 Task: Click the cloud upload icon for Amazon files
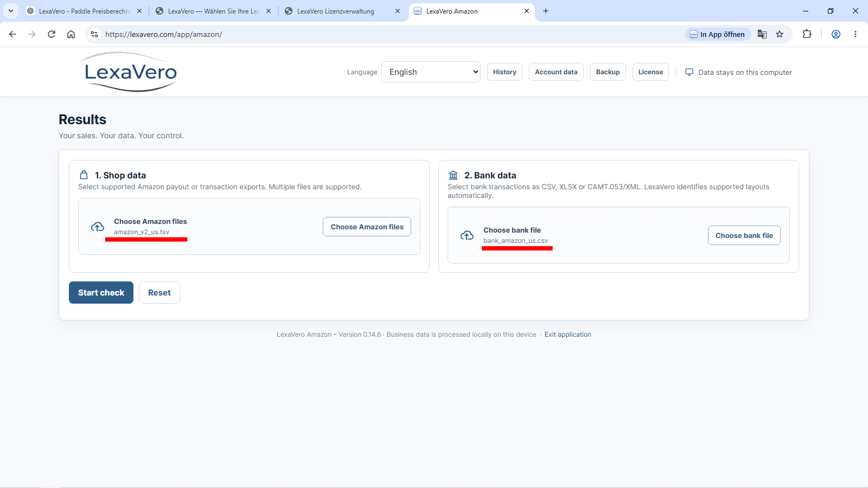pyautogui.click(x=98, y=227)
